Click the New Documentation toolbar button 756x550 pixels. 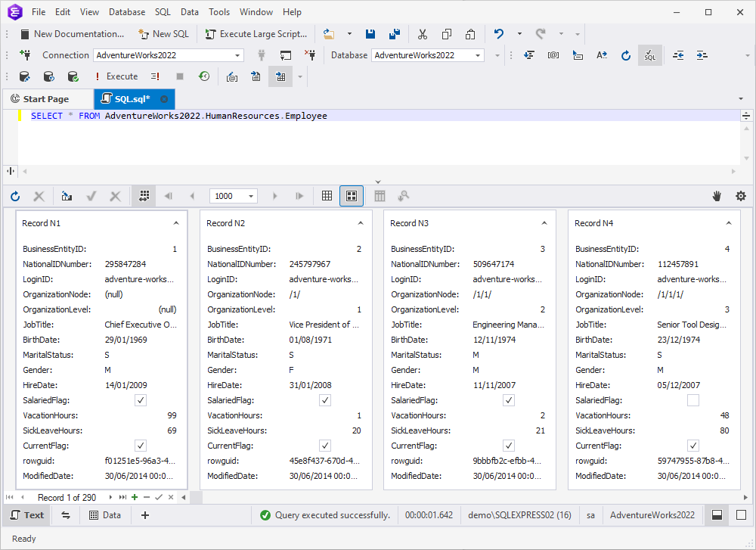click(x=73, y=34)
